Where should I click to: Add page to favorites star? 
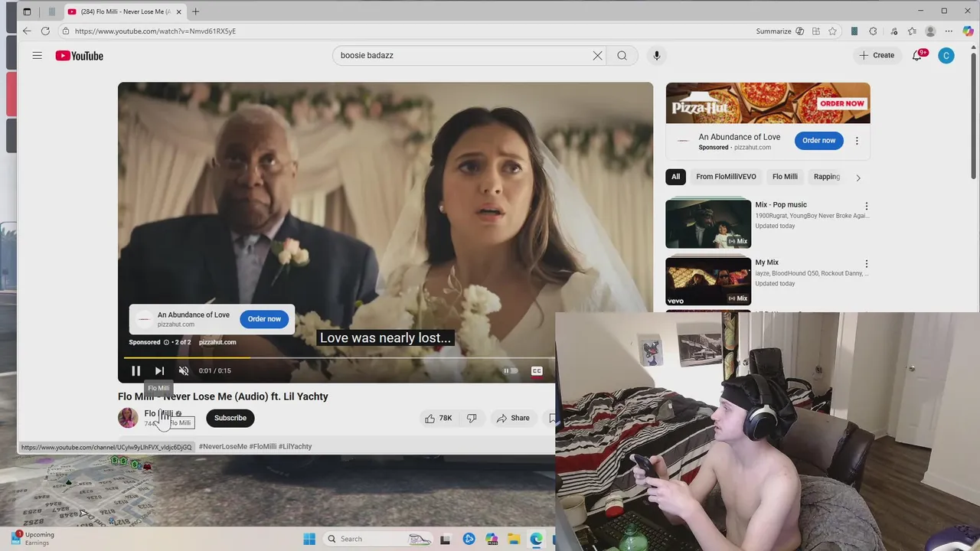tap(832, 31)
